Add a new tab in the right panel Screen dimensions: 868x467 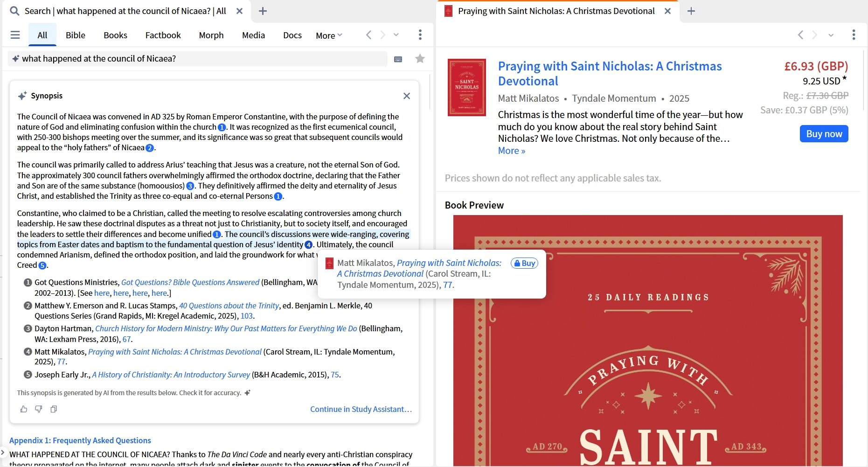tap(691, 11)
